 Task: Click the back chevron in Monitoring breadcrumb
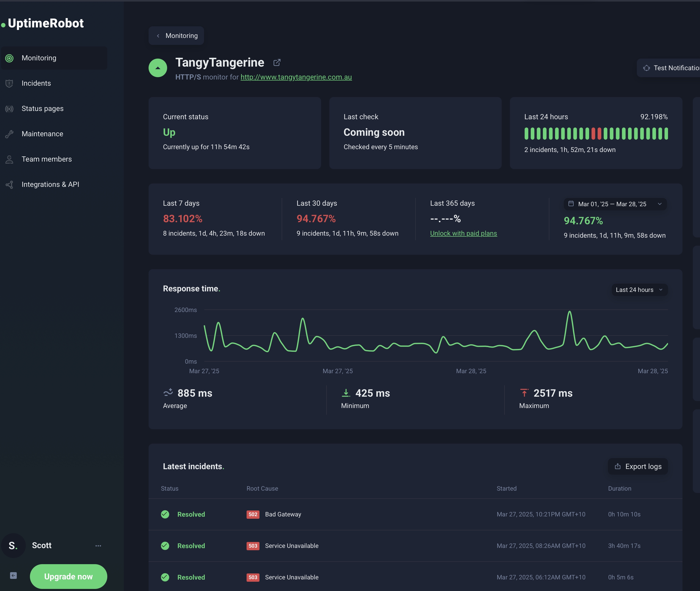(x=158, y=36)
